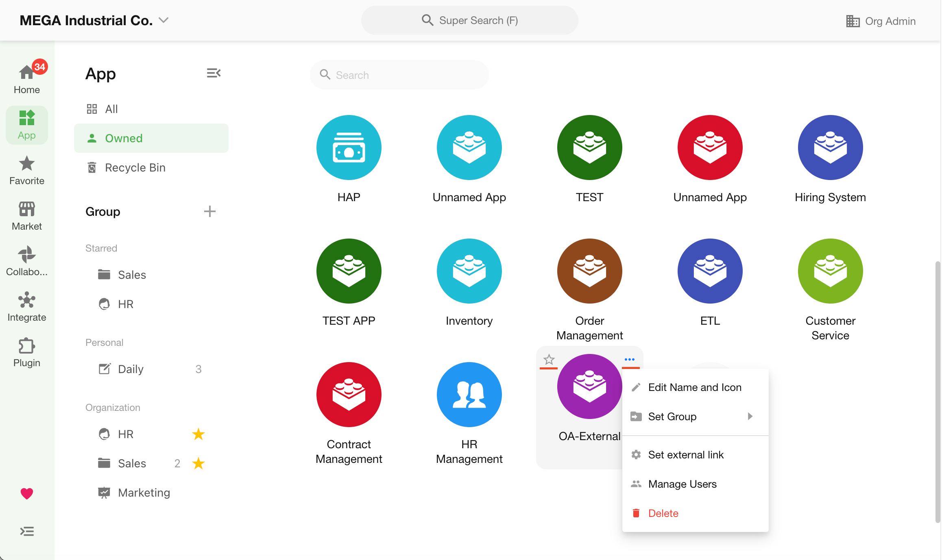Expand the bottom sidebar menu toggle
Image resolution: width=942 pixels, height=560 pixels.
pyautogui.click(x=27, y=531)
